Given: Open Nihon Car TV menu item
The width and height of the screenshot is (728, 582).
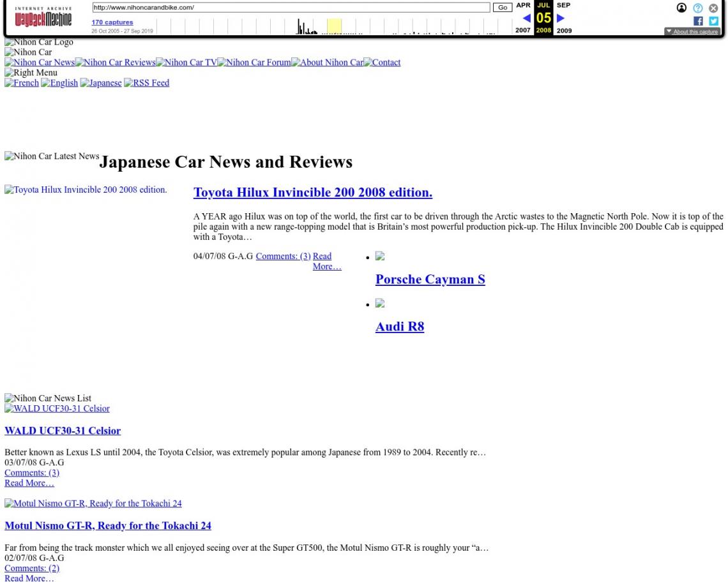Looking at the screenshot, I should tap(186, 62).
